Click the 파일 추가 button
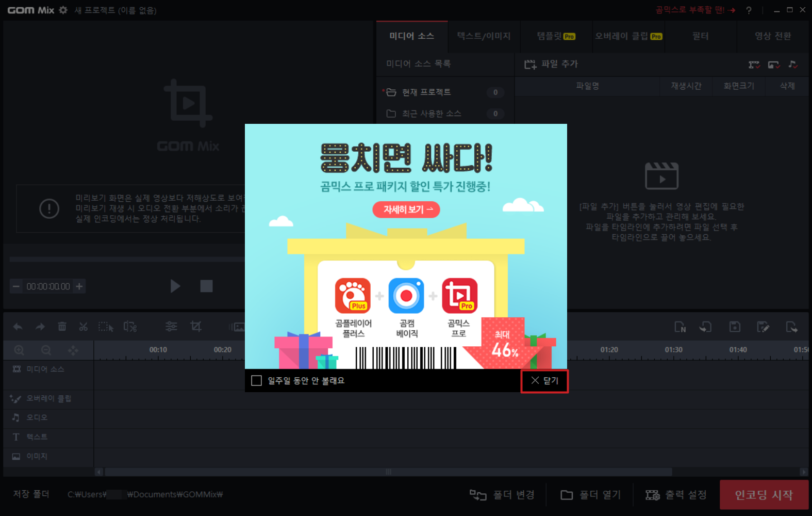Viewport: 812px width, 516px height. 551,64
